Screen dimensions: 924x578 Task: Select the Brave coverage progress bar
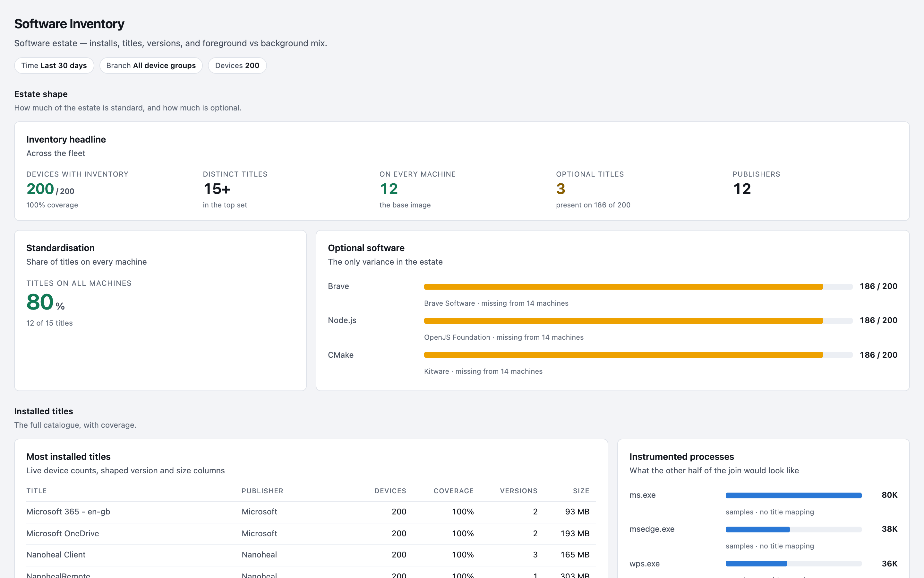tap(638, 287)
